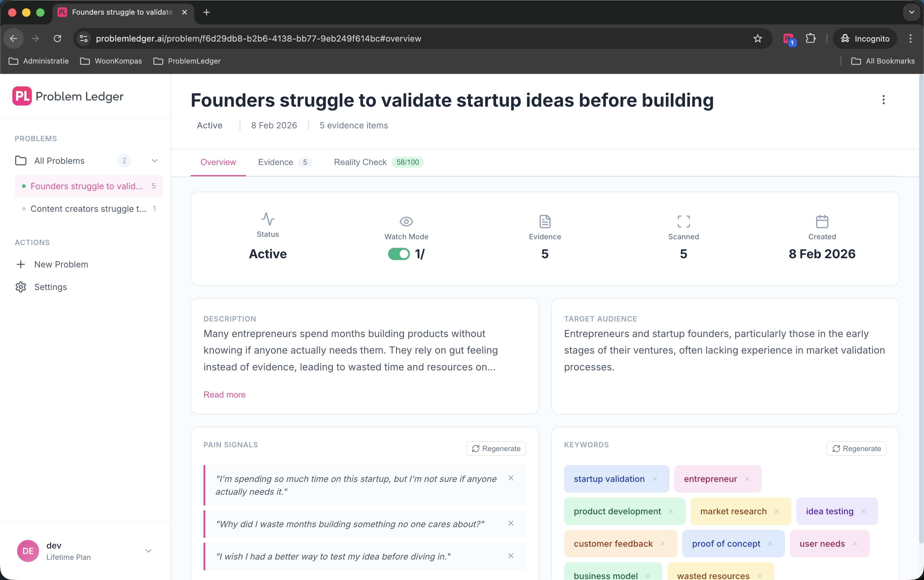Screen dimensions: 924x580
Task: Collapse All Problems with its chevron
Action: point(154,161)
